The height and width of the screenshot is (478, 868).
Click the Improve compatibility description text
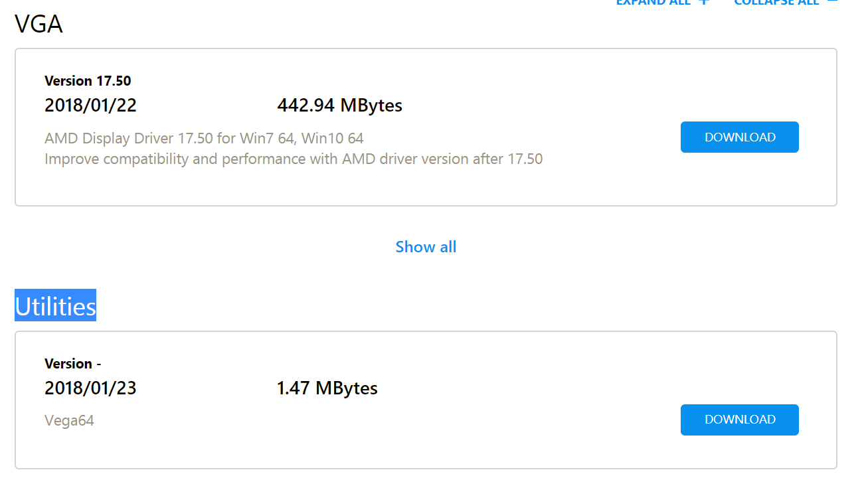pos(293,159)
